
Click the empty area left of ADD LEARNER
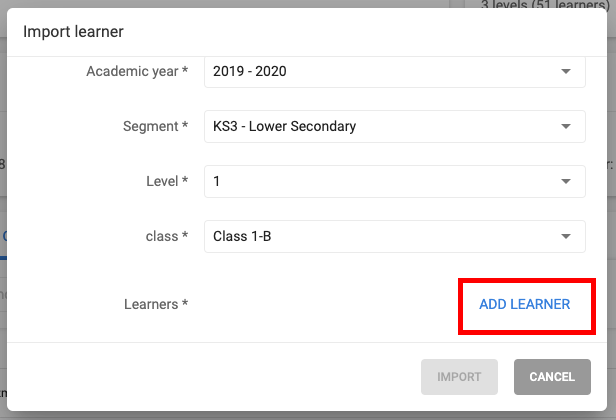(320, 304)
